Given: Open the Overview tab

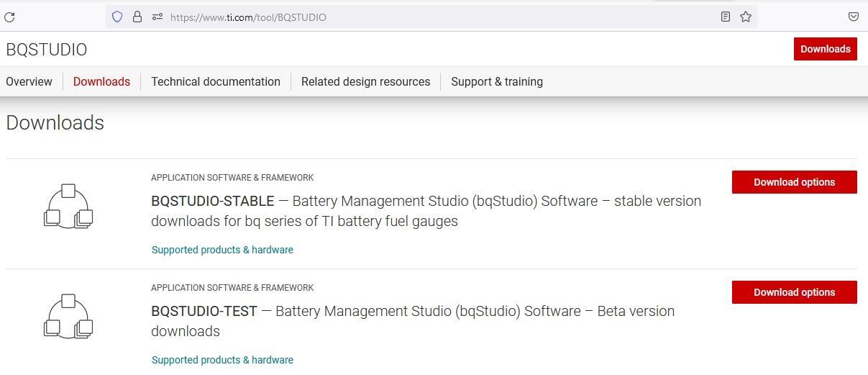Looking at the screenshot, I should click(29, 81).
